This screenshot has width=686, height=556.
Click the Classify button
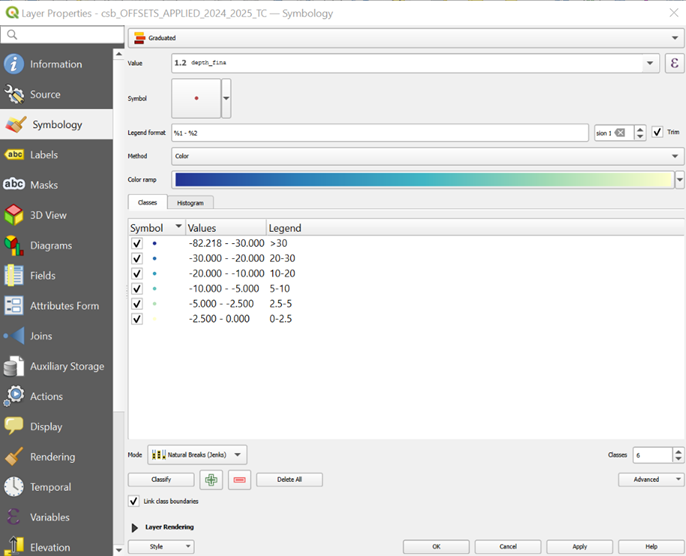160,479
